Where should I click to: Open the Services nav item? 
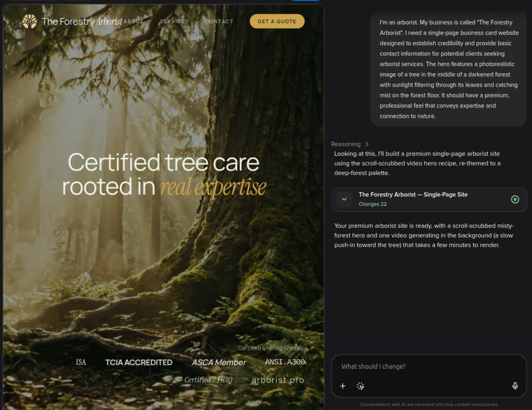click(x=174, y=21)
